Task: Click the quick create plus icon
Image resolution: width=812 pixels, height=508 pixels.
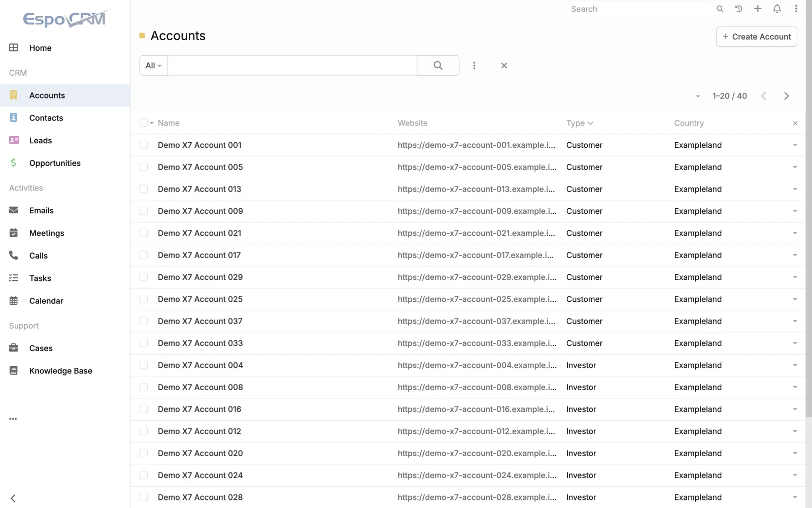Action: point(758,9)
